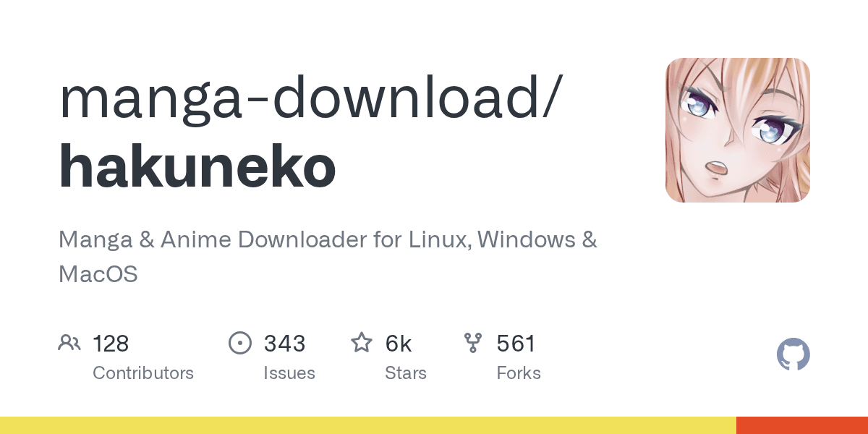
Task: Click the GitHub Octocat logo
Action: (793, 355)
